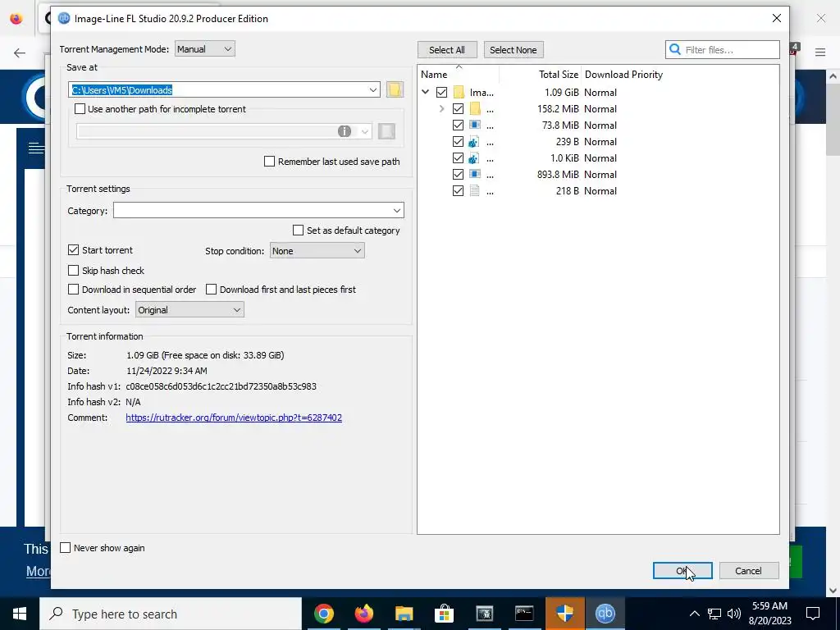Click the file icon in 239 B row
Screen dimensions: 840x630
coord(473,142)
